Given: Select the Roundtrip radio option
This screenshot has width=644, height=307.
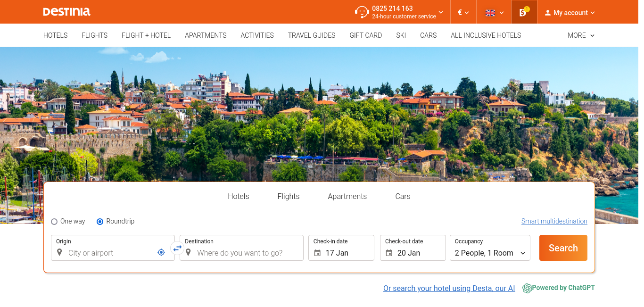Looking at the screenshot, I should 100,222.
